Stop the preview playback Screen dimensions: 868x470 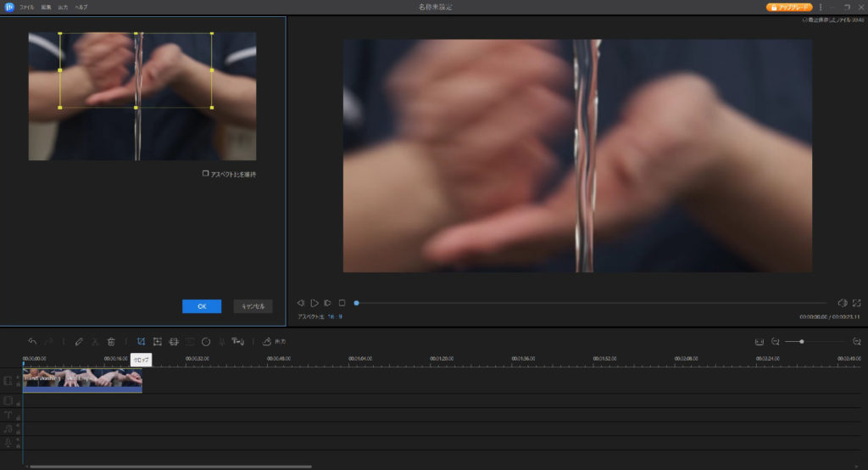(x=342, y=303)
